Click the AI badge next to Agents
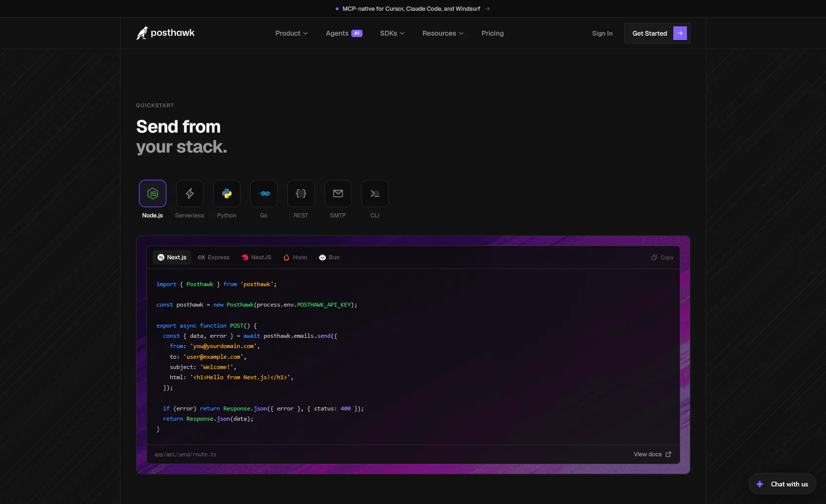This screenshot has width=826, height=504. (357, 33)
